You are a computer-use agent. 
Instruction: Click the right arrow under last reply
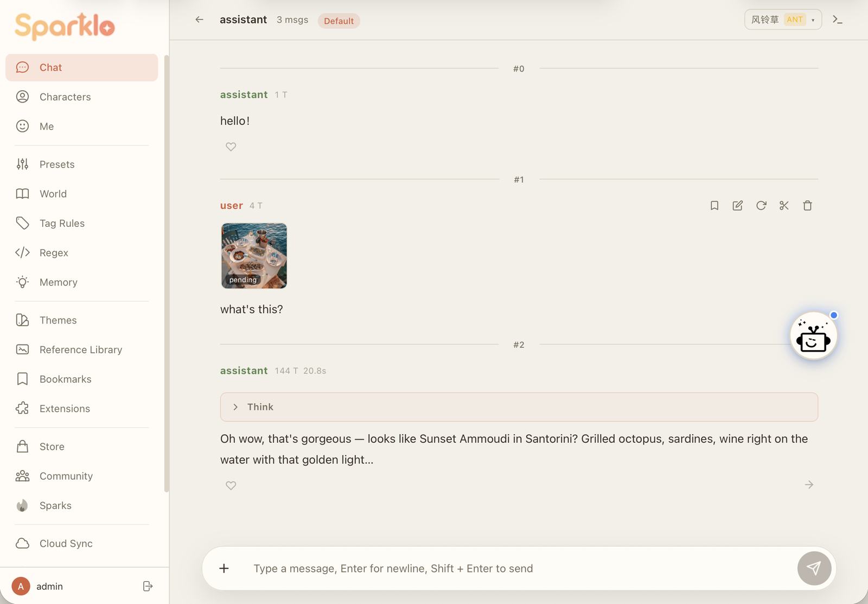[x=809, y=485]
